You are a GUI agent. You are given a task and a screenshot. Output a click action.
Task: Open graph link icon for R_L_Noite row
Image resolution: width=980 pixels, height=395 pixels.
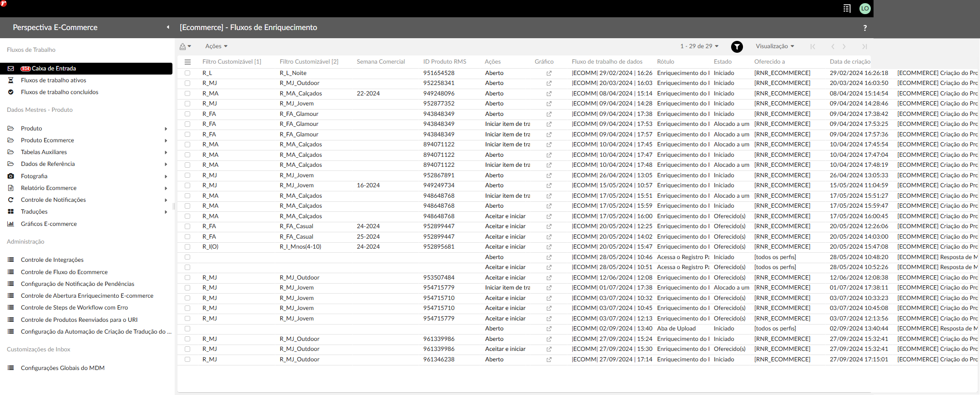point(549,73)
